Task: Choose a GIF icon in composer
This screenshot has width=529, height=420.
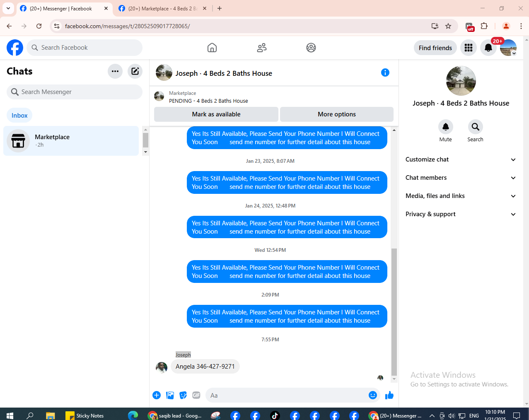Action: [196, 395]
